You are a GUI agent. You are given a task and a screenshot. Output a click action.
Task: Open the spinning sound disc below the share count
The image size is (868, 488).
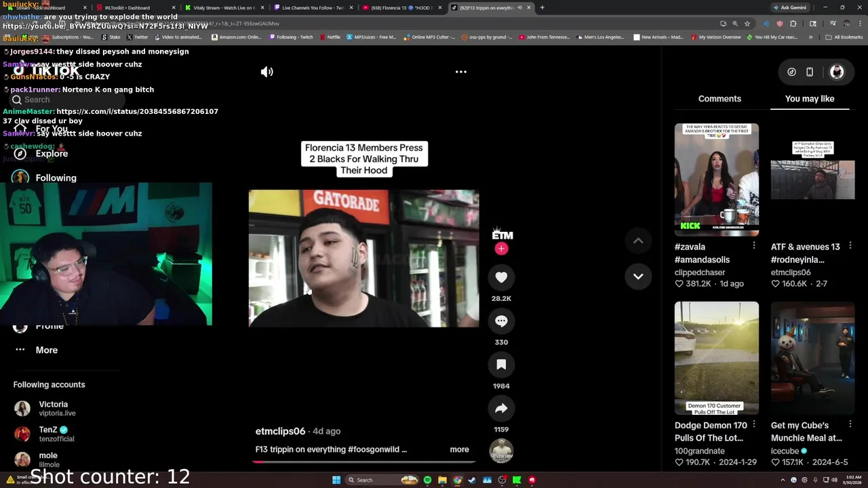click(x=501, y=450)
